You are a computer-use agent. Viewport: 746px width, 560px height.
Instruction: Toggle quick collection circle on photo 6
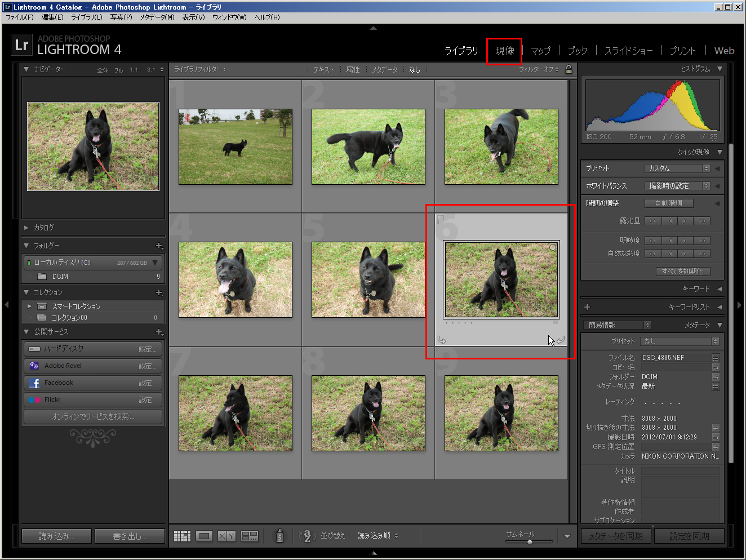click(553, 247)
